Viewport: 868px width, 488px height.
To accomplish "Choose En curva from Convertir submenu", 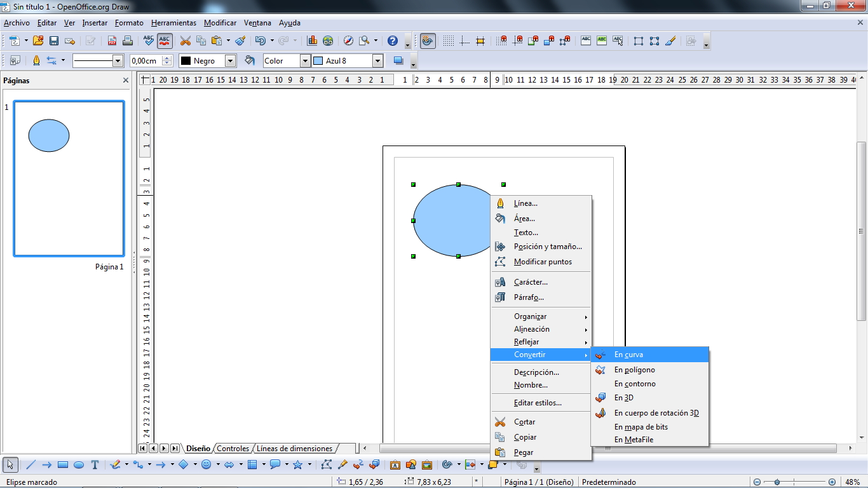I will coord(649,355).
